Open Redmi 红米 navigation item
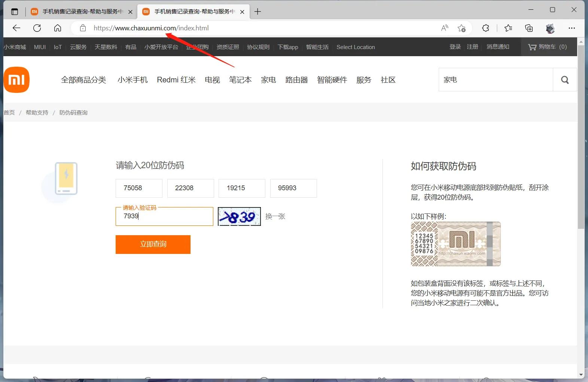 pyautogui.click(x=176, y=80)
